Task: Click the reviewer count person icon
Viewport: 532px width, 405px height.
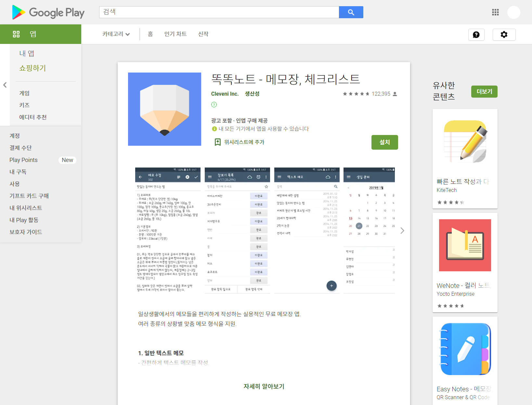Action: point(395,94)
